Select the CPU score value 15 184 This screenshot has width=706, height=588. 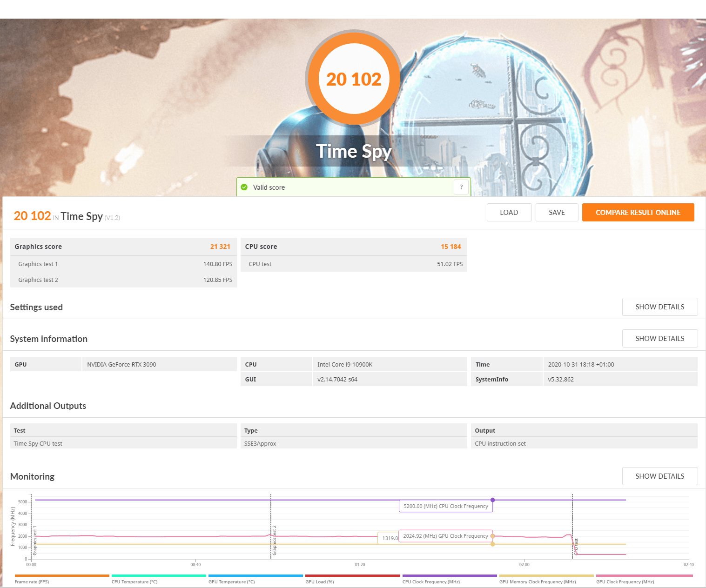[x=451, y=247]
